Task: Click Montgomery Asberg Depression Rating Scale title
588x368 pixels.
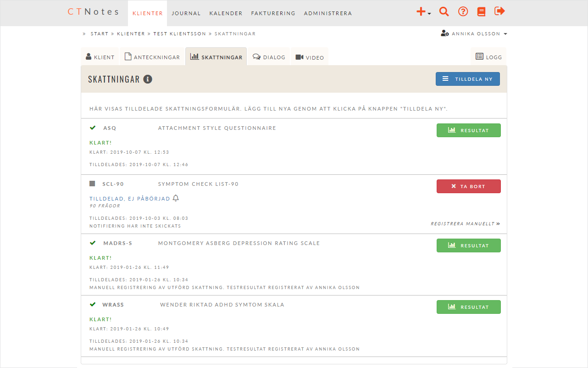Action: (239, 244)
